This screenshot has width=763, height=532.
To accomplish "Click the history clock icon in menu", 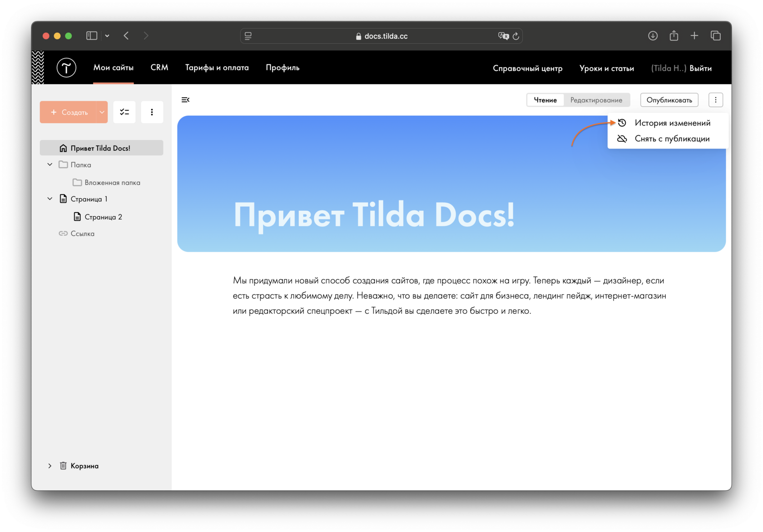I will (622, 123).
